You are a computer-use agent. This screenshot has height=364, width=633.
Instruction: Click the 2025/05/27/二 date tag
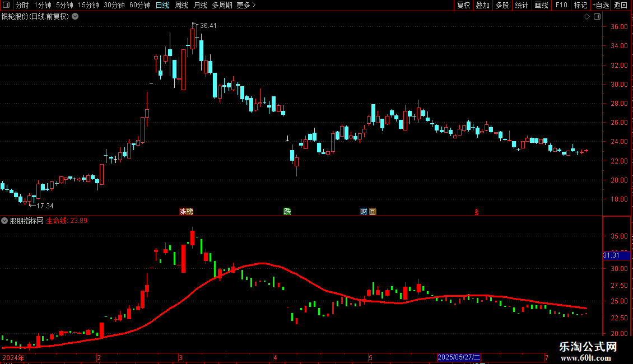tap(459, 357)
